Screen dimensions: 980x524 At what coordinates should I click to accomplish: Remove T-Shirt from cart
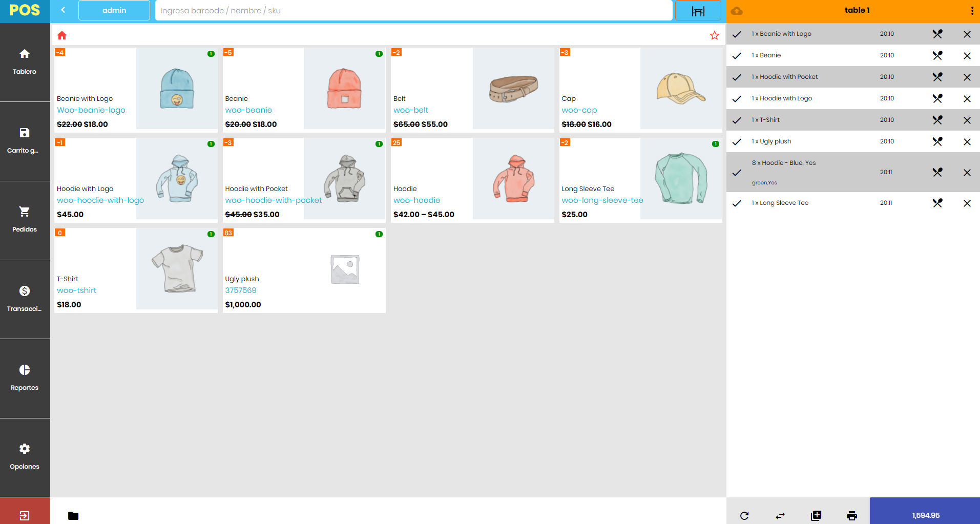(x=967, y=120)
